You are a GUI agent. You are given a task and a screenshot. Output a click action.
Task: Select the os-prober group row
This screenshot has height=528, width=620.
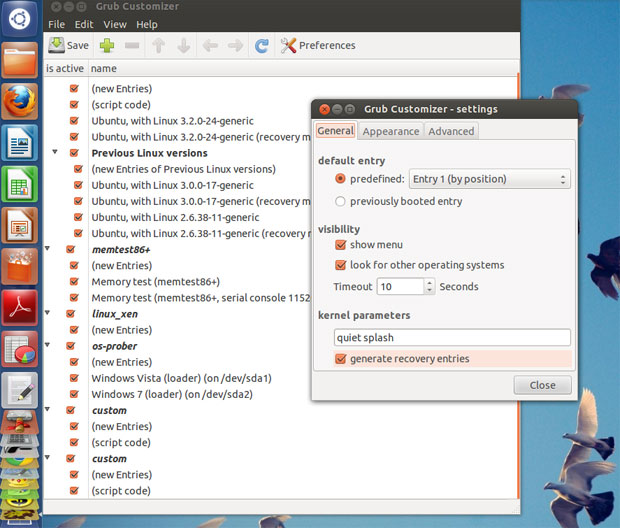(x=114, y=346)
